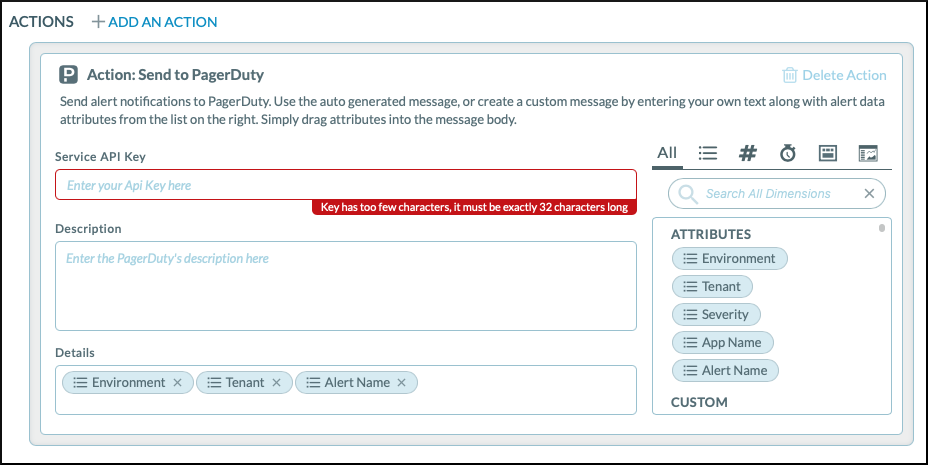Select the stopwatch time attributes filter icon

click(788, 153)
